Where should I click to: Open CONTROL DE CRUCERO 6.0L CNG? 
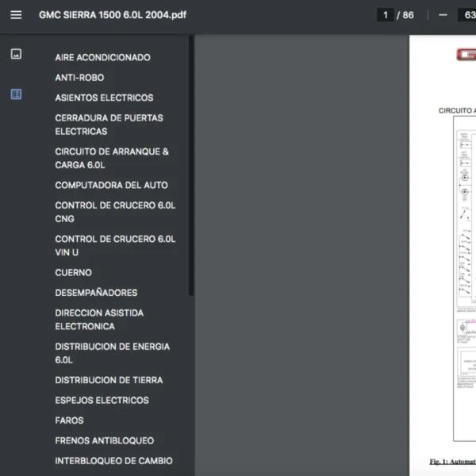pos(115,212)
